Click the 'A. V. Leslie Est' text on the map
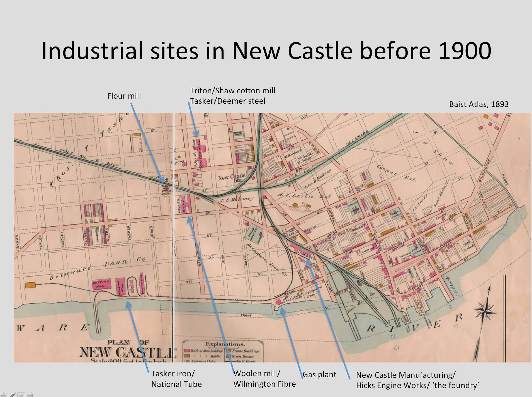This screenshot has height=397, width=532. pyautogui.click(x=304, y=196)
